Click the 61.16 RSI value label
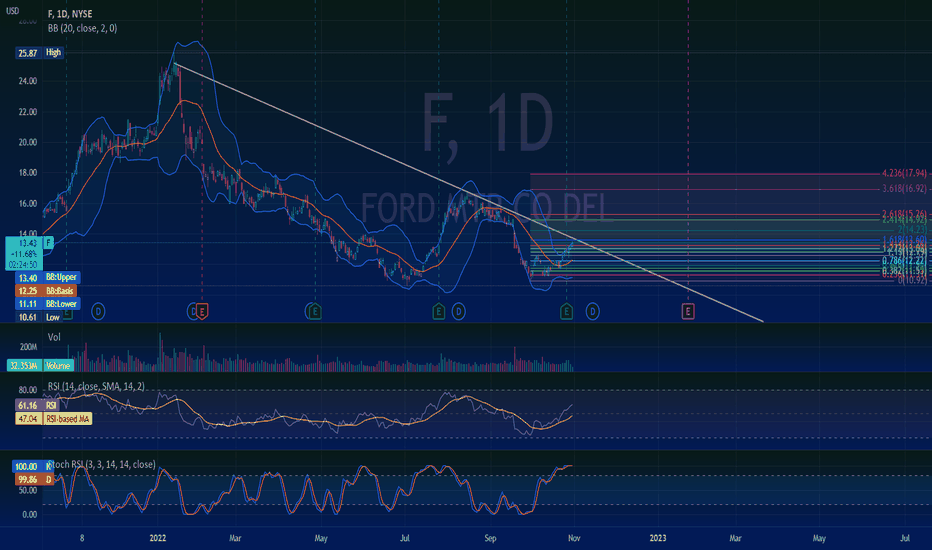Screen dimensions: 932x550 coord(37,406)
